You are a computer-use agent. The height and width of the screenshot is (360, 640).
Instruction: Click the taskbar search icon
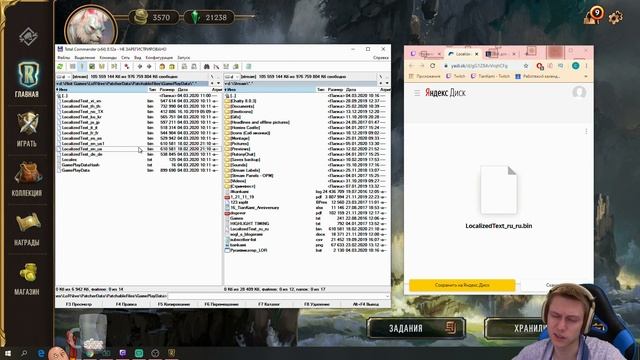click(x=24, y=353)
